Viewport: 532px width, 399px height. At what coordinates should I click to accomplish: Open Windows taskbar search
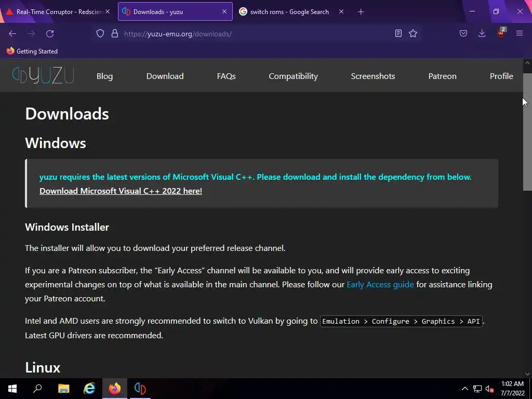tap(37, 389)
